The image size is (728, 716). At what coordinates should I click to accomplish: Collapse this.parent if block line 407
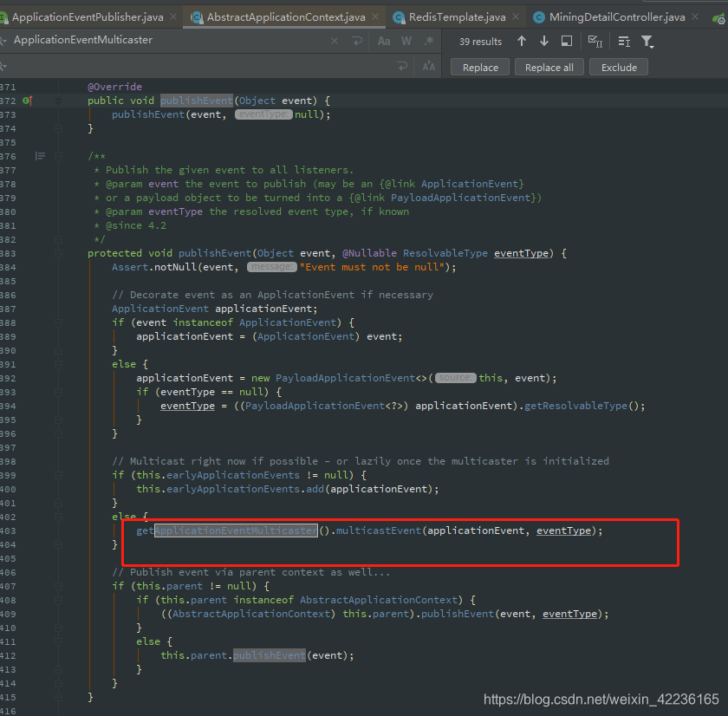point(58,587)
